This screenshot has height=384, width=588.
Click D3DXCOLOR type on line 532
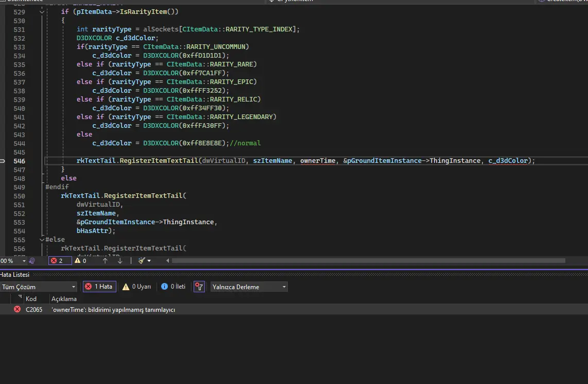tap(94, 38)
